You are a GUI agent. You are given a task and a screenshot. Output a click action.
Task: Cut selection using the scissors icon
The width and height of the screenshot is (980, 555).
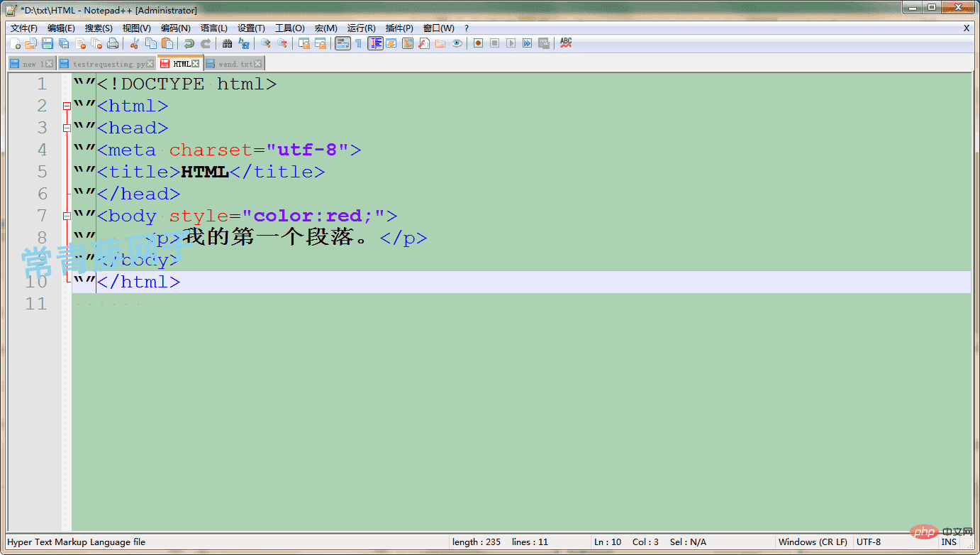(x=134, y=43)
